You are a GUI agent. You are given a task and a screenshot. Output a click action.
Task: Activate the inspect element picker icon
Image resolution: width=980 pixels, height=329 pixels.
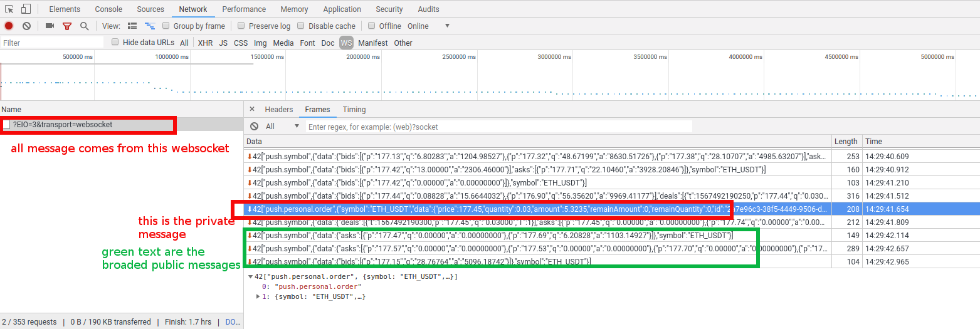pos(9,9)
